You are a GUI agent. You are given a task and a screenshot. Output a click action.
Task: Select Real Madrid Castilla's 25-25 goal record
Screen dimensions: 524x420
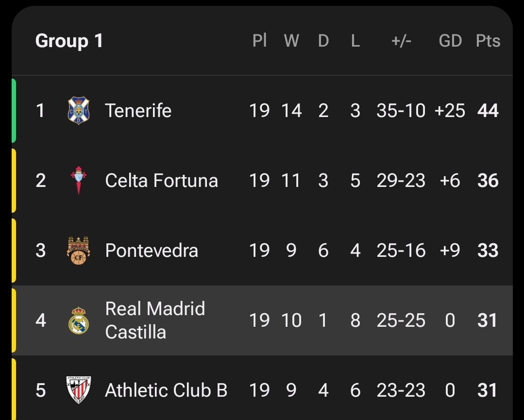[401, 320]
